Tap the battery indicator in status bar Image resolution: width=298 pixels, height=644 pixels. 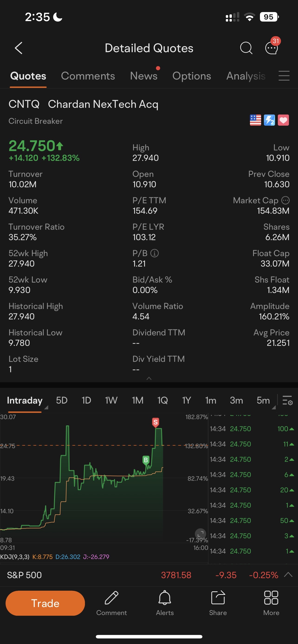click(x=269, y=17)
